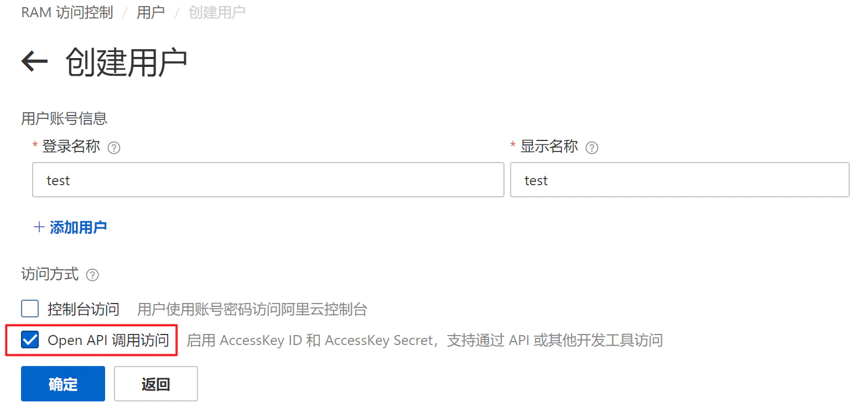Screen dimensions: 868x418
Task: Focus the 登录名称 input field
Action: (x=268, y=180)
